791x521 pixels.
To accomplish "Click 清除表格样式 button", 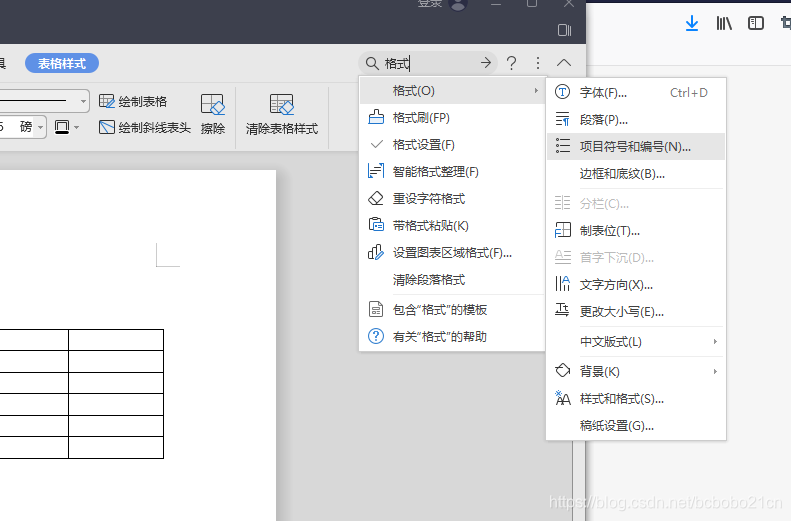I will coord(282,114).
